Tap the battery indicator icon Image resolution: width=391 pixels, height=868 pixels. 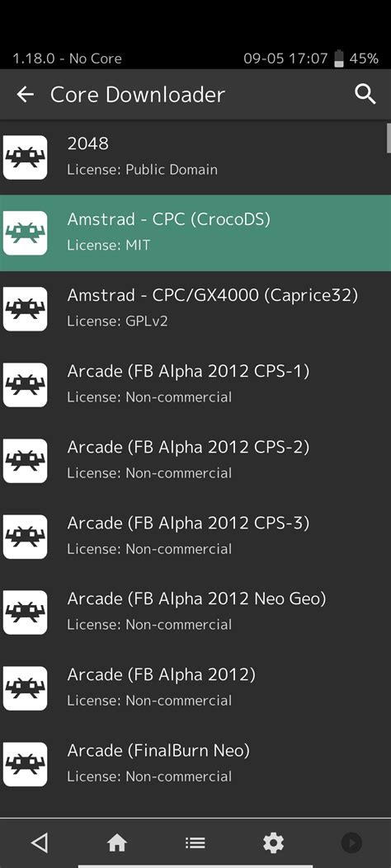[339, 59]
